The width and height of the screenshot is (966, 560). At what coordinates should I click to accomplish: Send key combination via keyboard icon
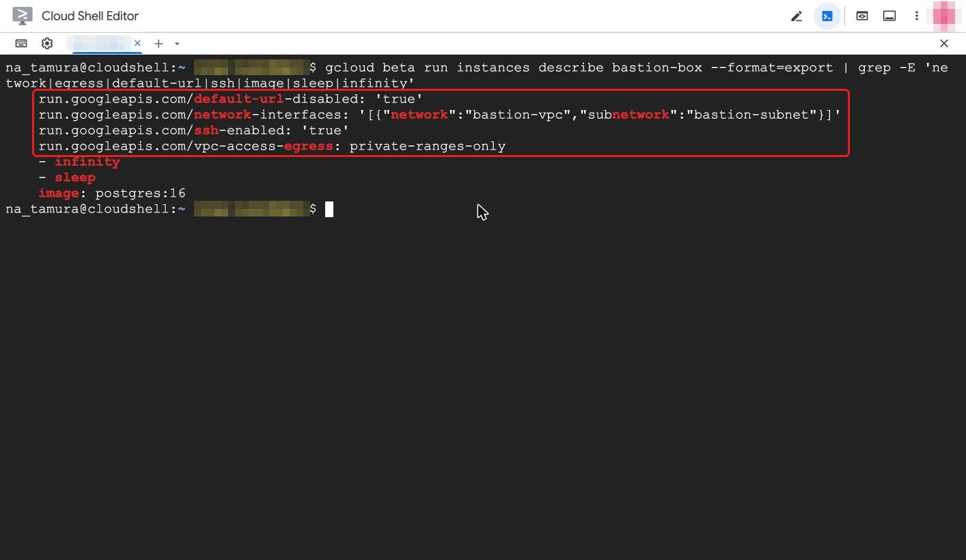(21, 43)
